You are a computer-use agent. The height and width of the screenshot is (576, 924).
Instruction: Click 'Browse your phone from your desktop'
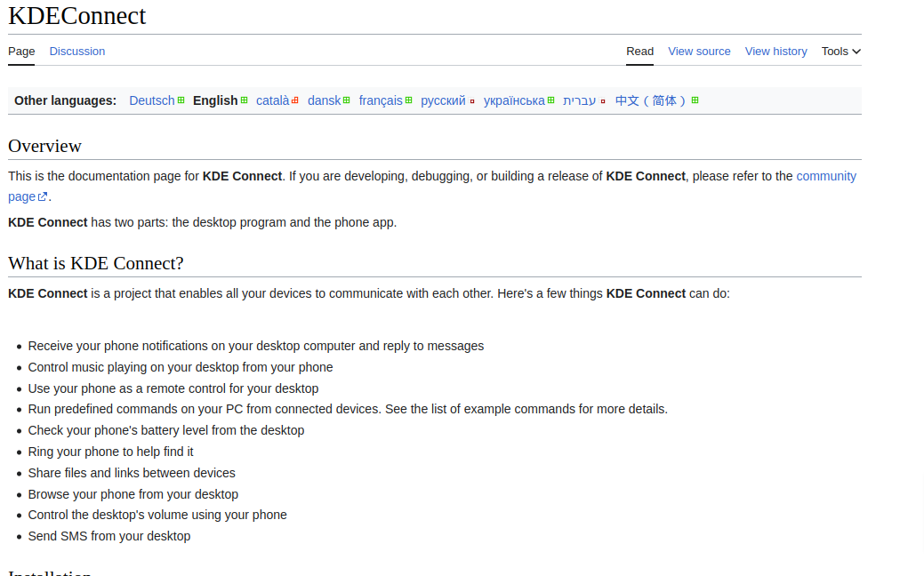point(133,493)
